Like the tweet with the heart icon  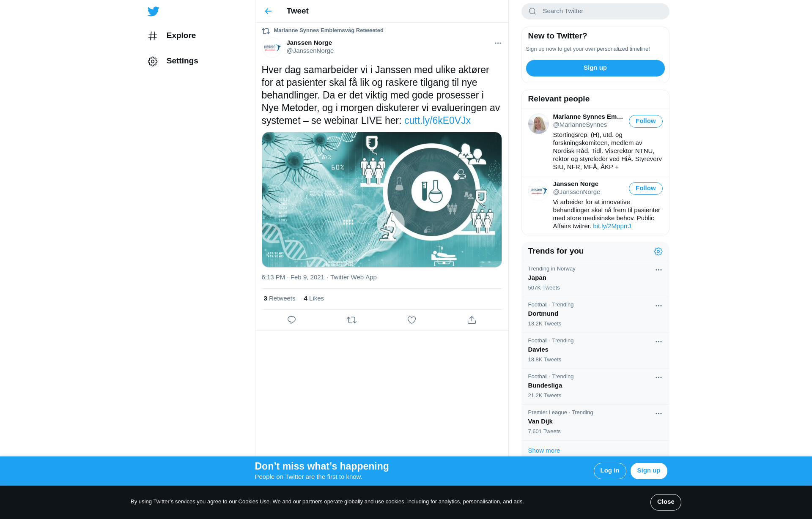[411, 320]
